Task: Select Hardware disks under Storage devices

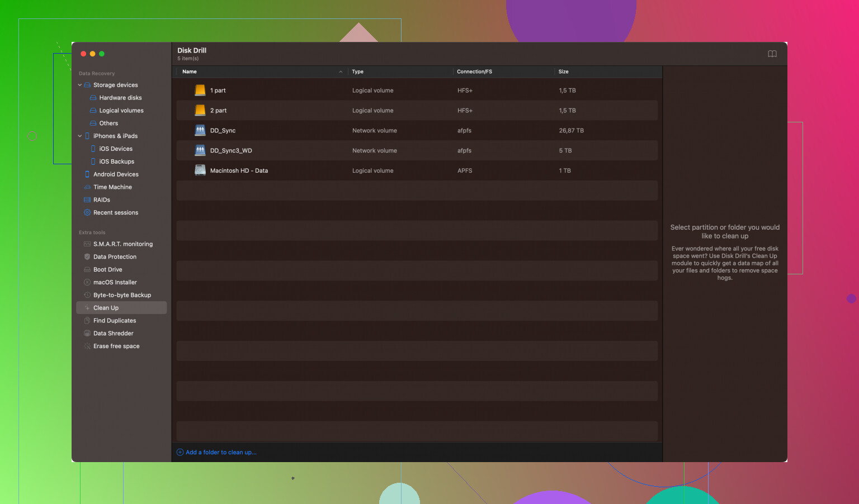Action: pyautogui.click(x=120, y=98)
